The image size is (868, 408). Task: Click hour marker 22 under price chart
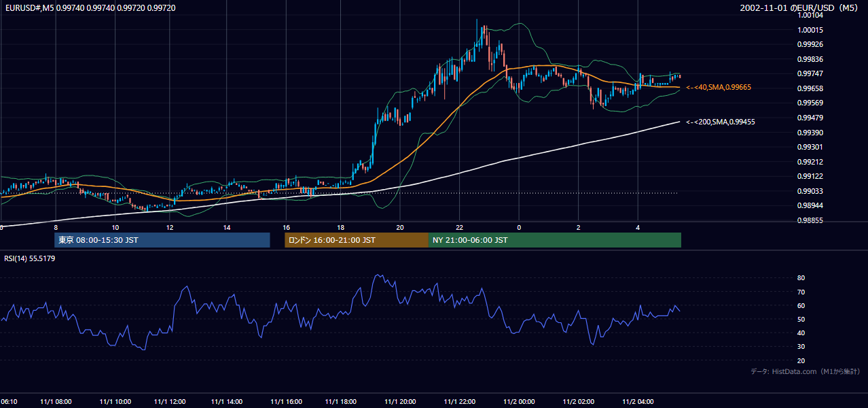(460, 227)
